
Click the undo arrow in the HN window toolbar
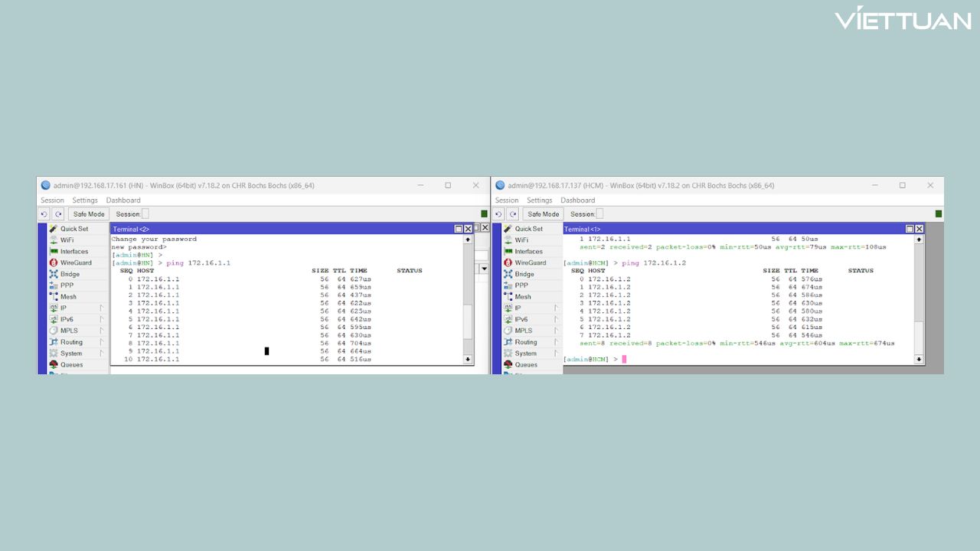[44, 214]
